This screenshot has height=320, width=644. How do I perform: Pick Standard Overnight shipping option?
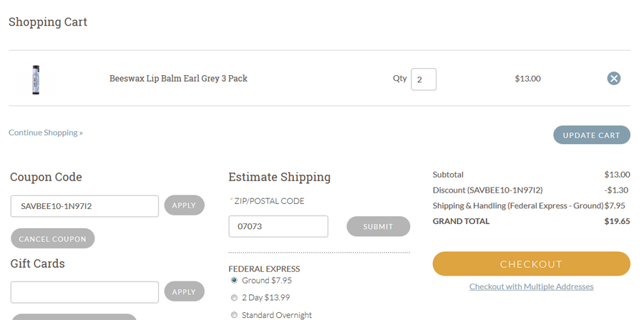[234, 315]
